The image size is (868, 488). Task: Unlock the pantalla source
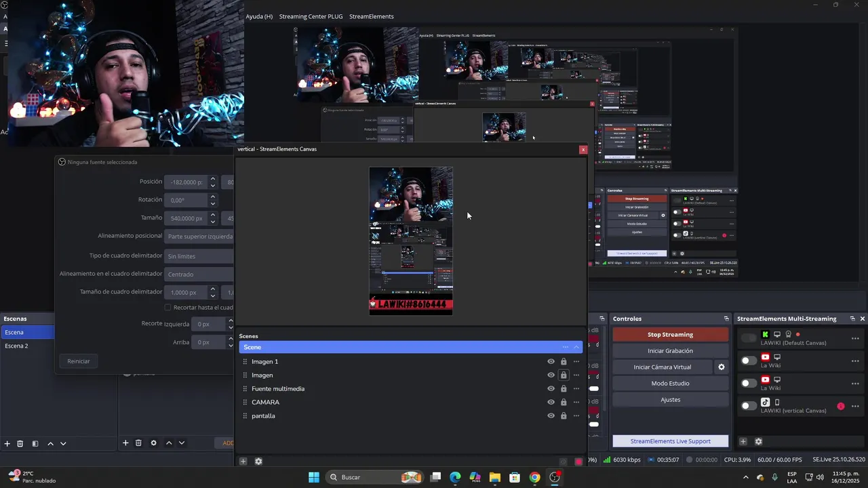click(x=564, y=415)
